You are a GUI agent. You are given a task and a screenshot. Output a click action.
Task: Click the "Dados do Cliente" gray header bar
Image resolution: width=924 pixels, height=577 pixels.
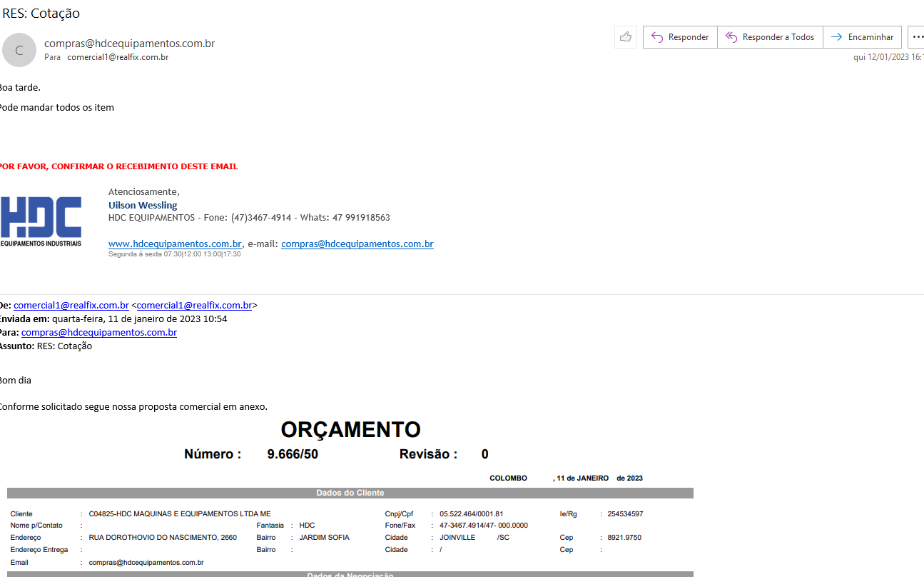[350, 493]
